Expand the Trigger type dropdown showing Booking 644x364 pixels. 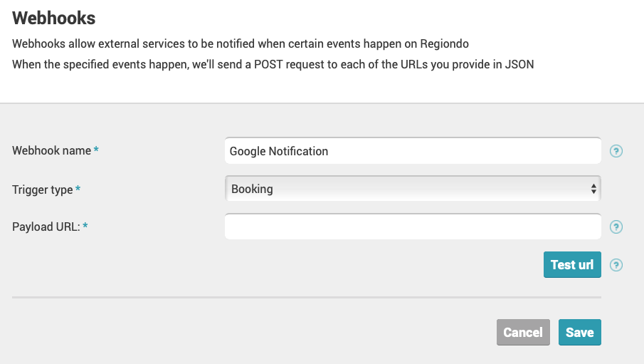pos(413,189)
